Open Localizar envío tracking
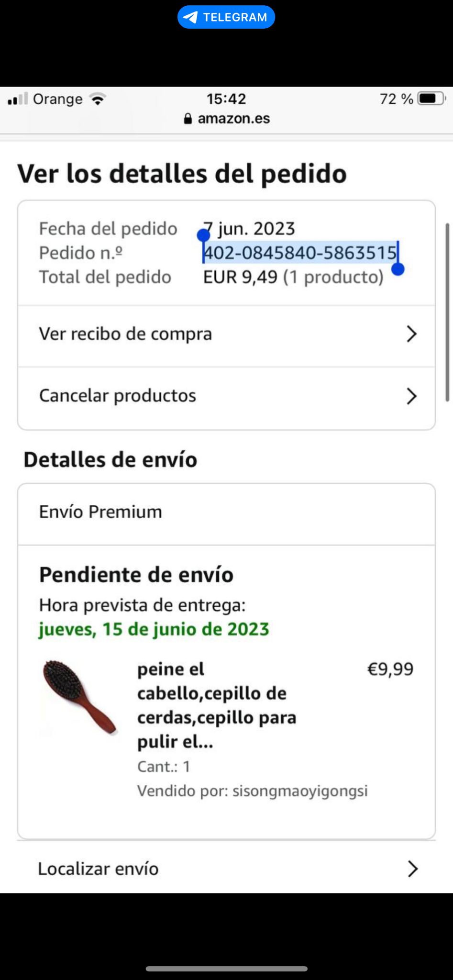453x980 pixels. coord(99,869)
